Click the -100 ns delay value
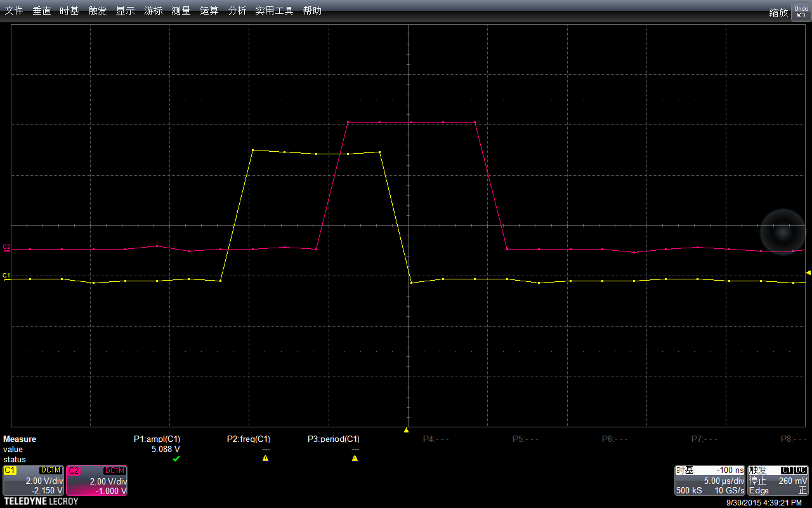This screenshot has width=812, height=508. coord(731,471)
